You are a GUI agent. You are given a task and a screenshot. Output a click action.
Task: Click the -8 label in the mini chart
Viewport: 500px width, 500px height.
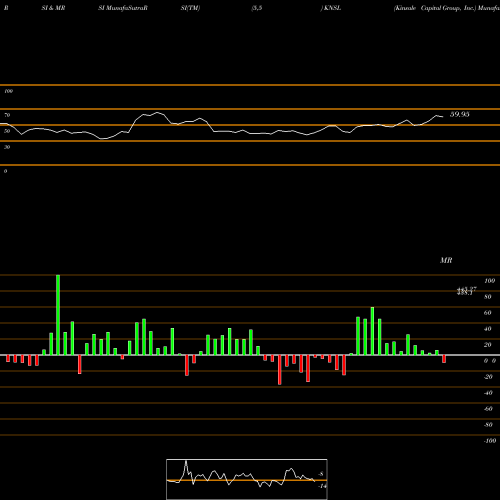pos(321,474)
